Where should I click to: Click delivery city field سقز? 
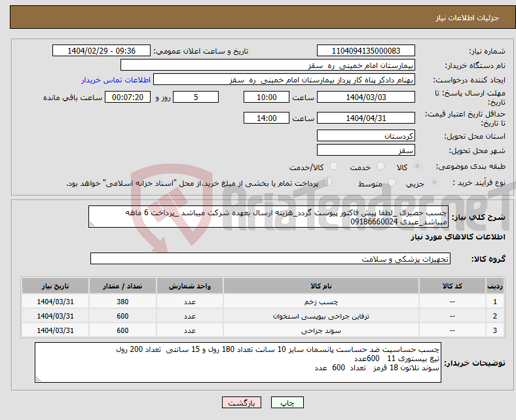[365, 150]
